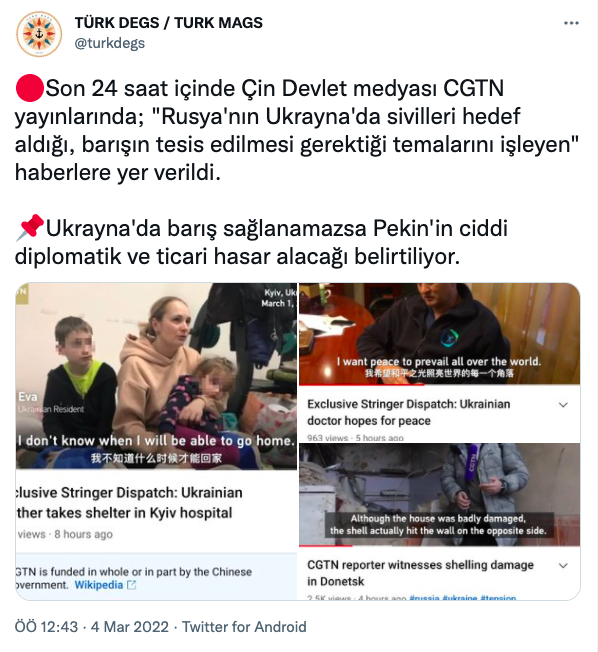
Task: Click the @turkdegs handle
Action: 109,43
